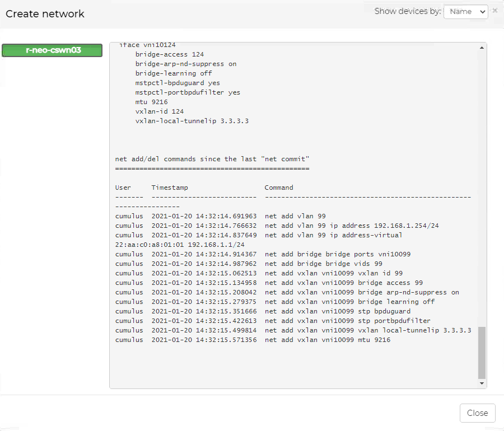Click the Command column header
This screenshot has height=431, width=504.
[x=279, y=188]
